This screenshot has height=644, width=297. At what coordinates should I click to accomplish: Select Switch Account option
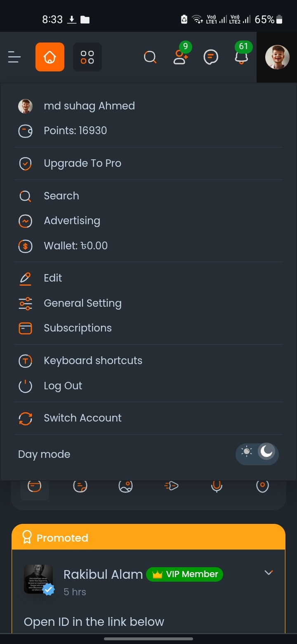(82, 418)
